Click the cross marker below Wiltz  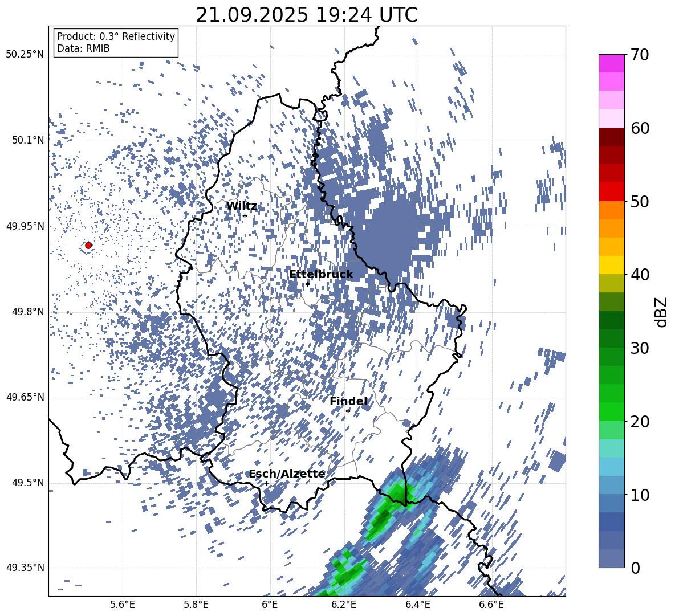245,216
